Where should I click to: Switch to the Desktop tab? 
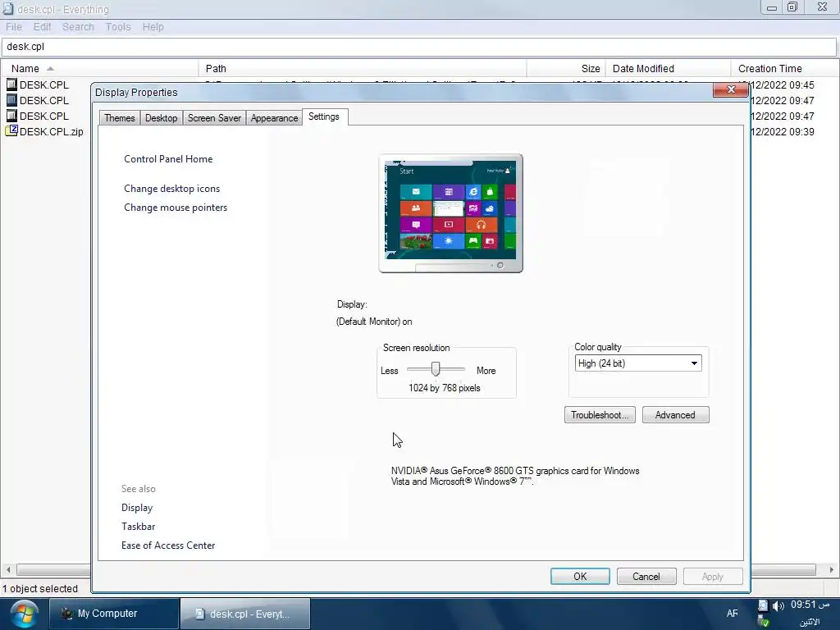pos(162,118)
